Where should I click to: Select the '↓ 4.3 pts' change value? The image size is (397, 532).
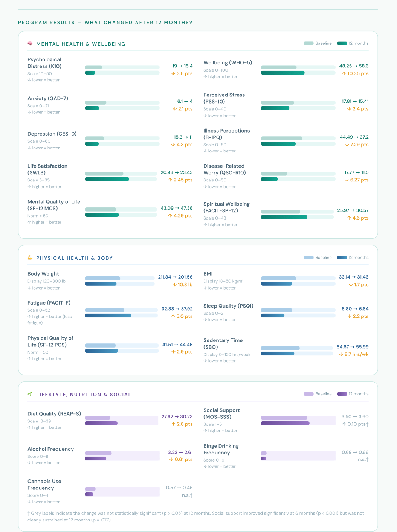click(182, 145)
